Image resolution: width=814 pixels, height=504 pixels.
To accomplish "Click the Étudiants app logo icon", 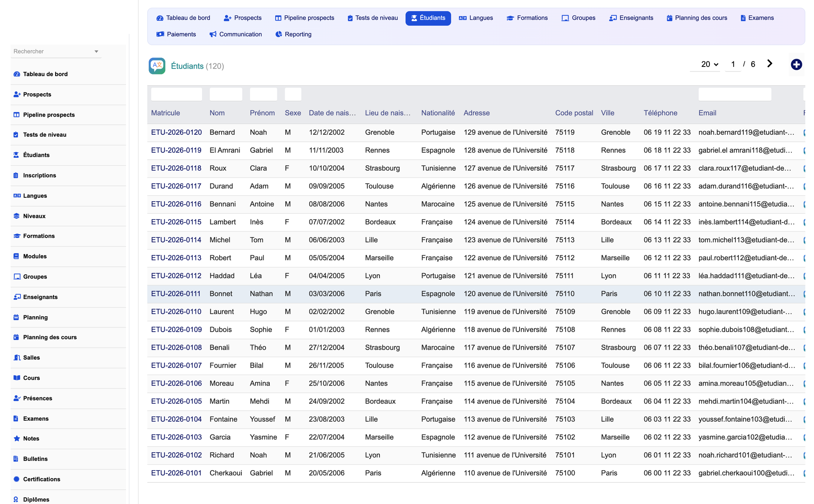I will 157,66.
